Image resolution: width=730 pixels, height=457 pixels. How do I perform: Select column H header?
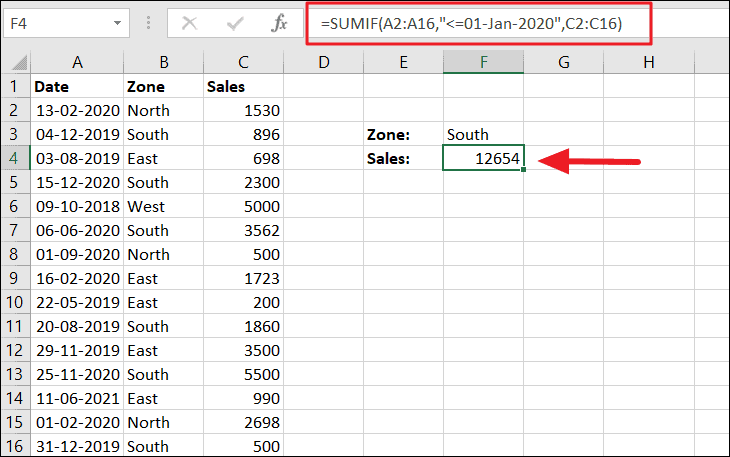point(648,63)
